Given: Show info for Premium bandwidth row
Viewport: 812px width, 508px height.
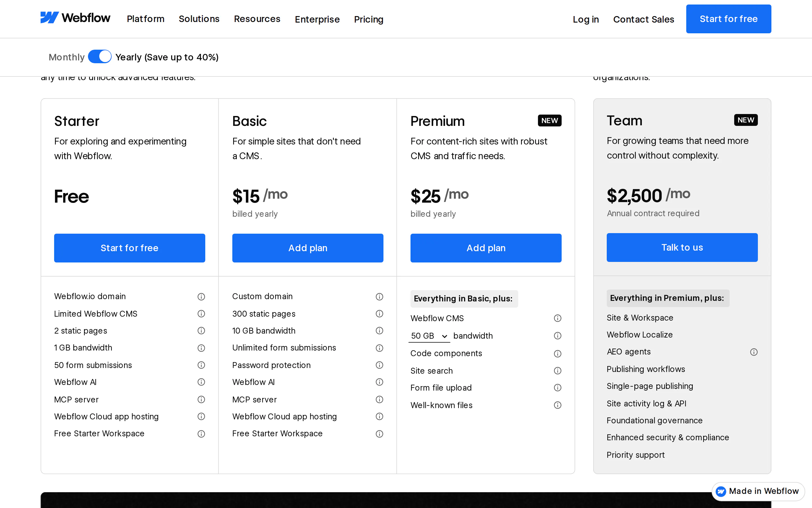Looking at the screenshot, I should [x=558, y=336].
